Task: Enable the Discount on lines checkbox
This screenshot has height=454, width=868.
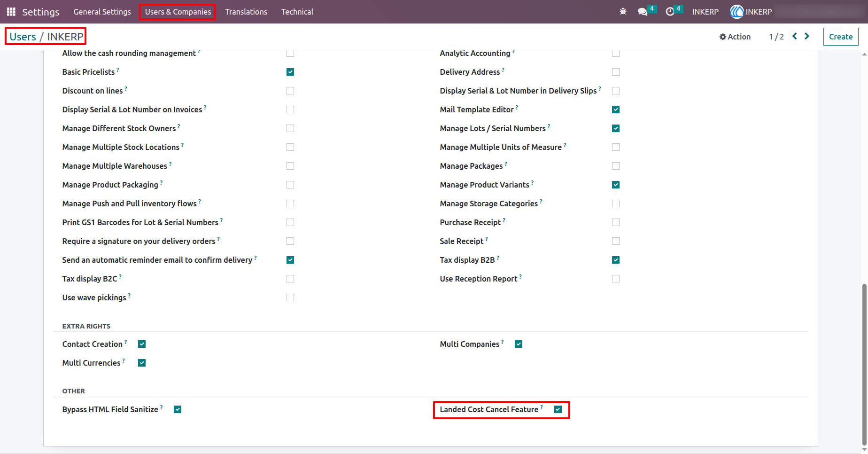Action: [290, 91]
